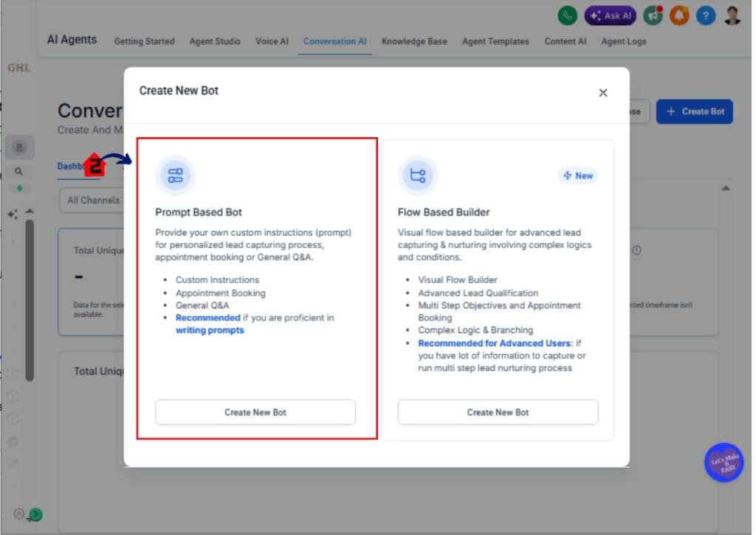Open the Agent Templates tab
This screenshot has height=535, width=756.
(x=495, y=41)
